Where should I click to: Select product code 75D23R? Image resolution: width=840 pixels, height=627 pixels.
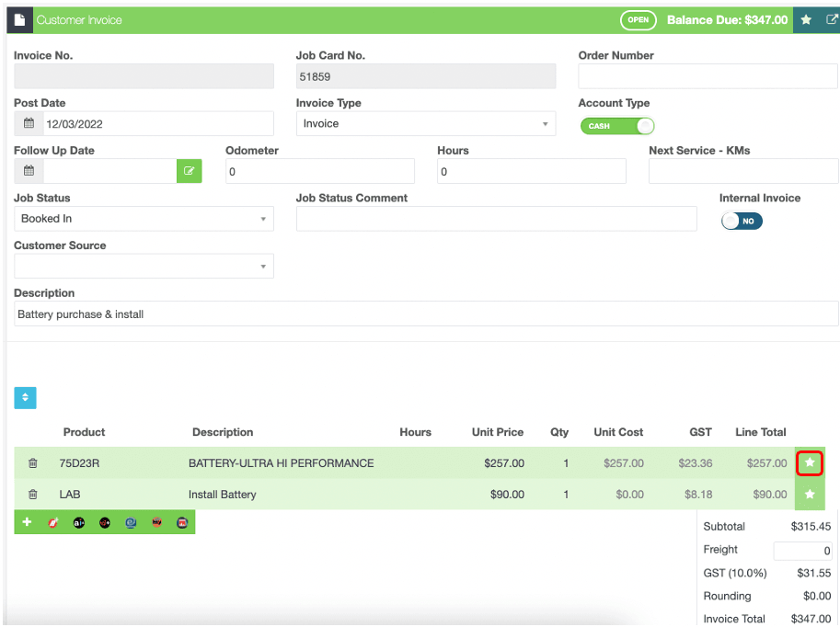pos(79,463)
